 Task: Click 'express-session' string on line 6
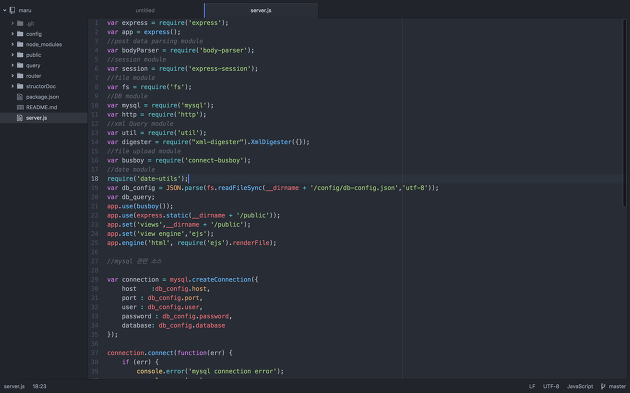click(x=219, y=69)
